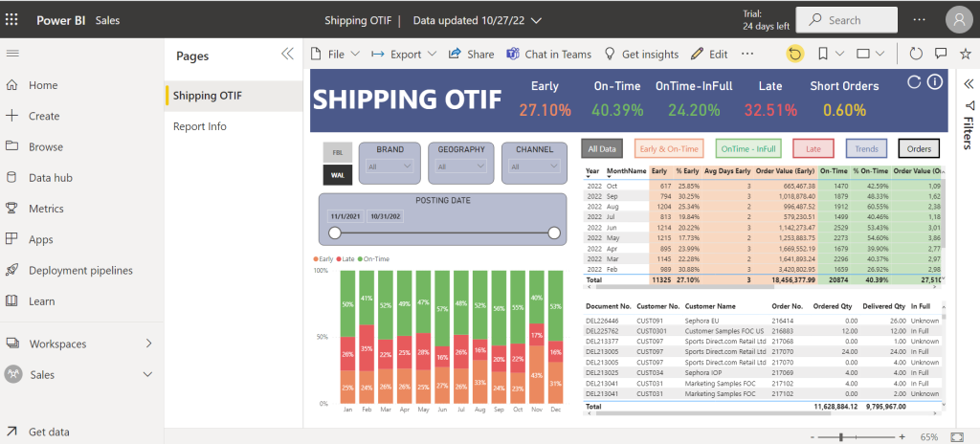Open Browse in the sidebar
The image size is (980, 444).
(x=46, y=147)
